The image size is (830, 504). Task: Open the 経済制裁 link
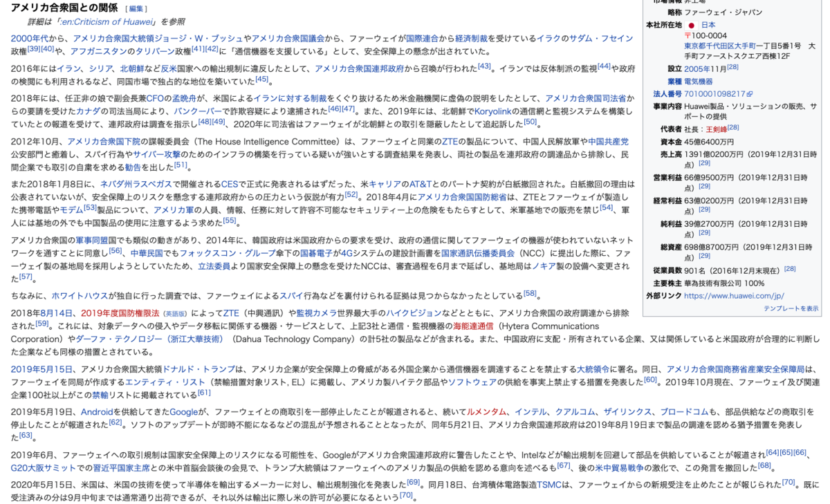tap(473, 39)
